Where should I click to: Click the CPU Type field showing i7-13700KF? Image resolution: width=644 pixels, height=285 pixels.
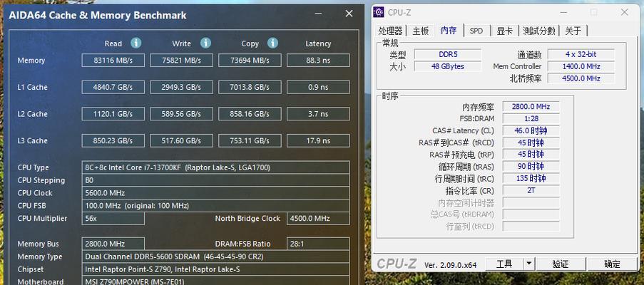click(215, 167)
